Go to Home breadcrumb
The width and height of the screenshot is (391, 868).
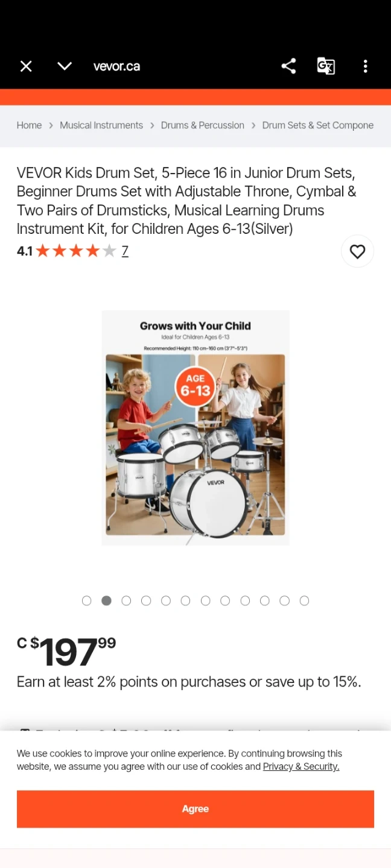click(x=29, y=125)
